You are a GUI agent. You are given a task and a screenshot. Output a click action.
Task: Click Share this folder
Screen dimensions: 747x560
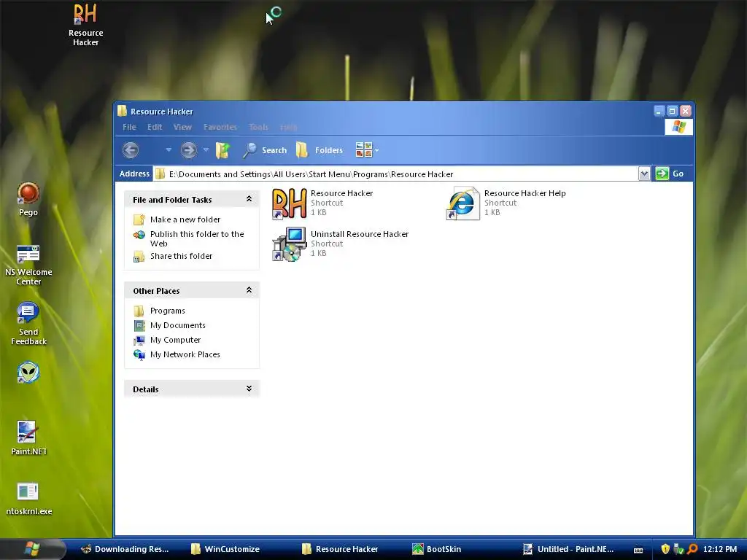pyautogui.click(x=181, y=256)
